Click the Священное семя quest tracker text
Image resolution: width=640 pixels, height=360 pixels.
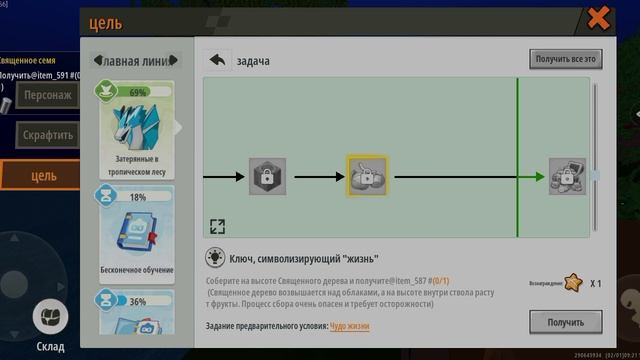coord(27,60)
